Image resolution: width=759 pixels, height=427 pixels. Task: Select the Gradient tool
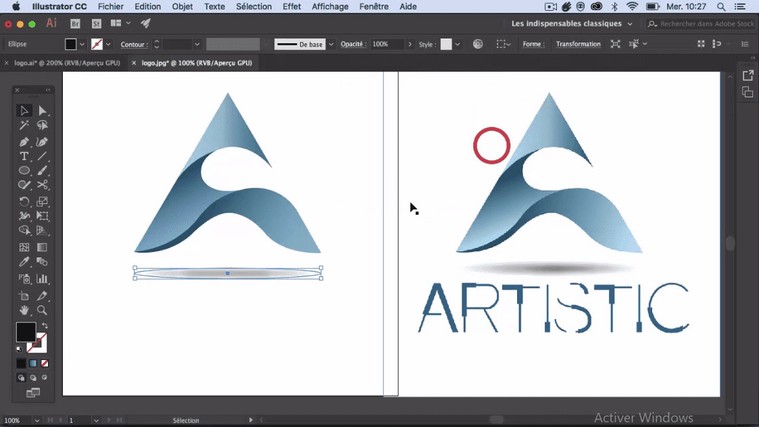pyautogui.click(x=42, y=247)
